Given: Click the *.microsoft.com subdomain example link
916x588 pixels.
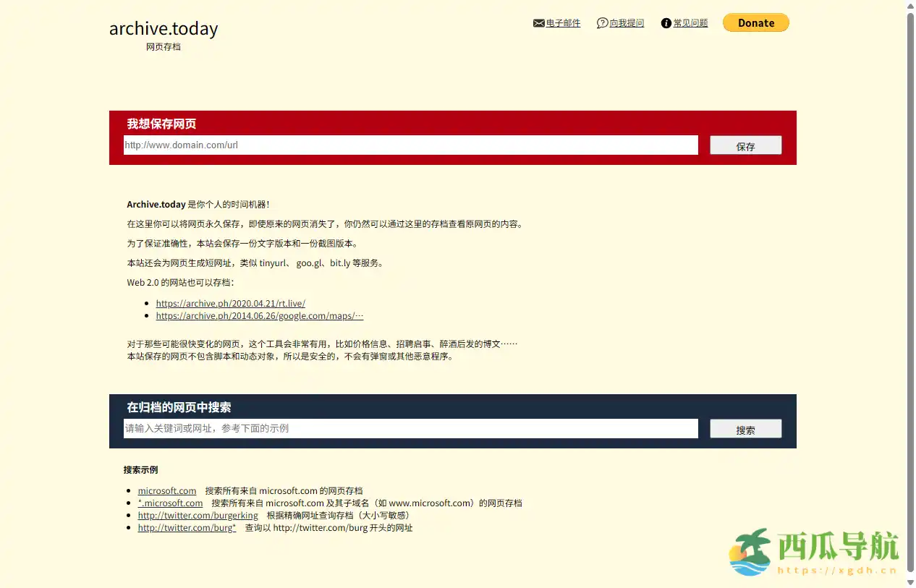Looking at the screenshot, I should [170, 503].
